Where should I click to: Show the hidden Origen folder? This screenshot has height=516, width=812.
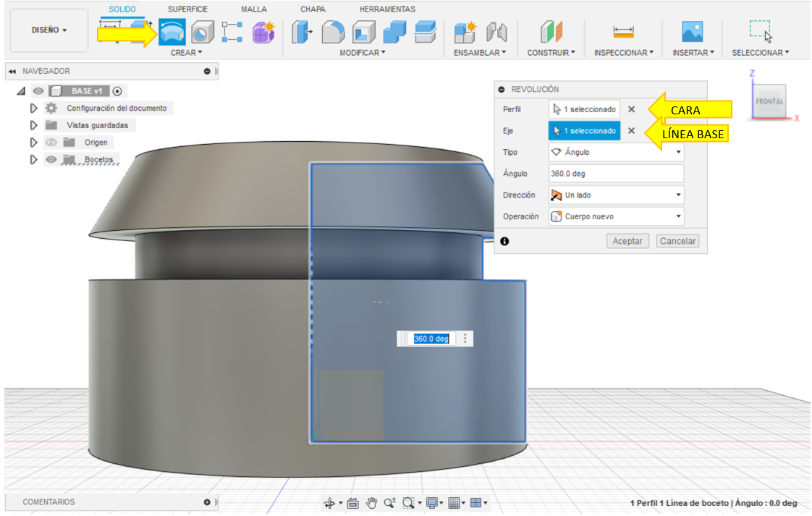tap(51, 143)
